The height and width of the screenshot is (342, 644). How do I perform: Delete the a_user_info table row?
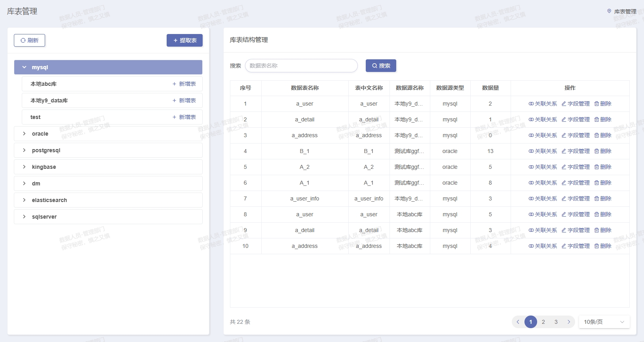point(602,198)
